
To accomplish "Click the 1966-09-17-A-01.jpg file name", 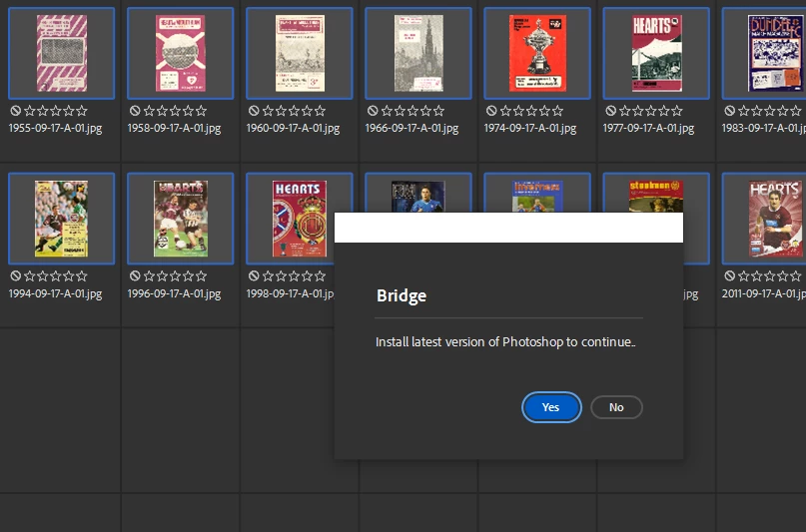I will tap(411, 128).
